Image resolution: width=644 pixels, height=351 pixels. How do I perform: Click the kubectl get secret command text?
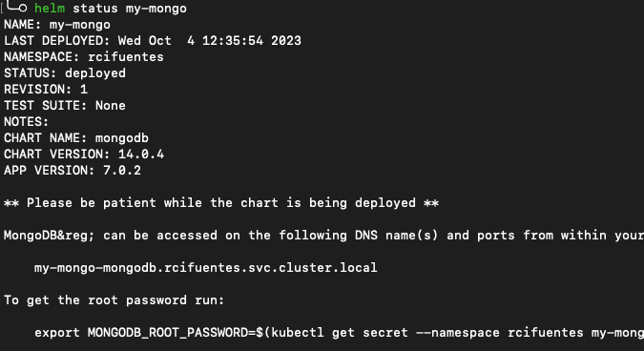(x=340, y=333)
